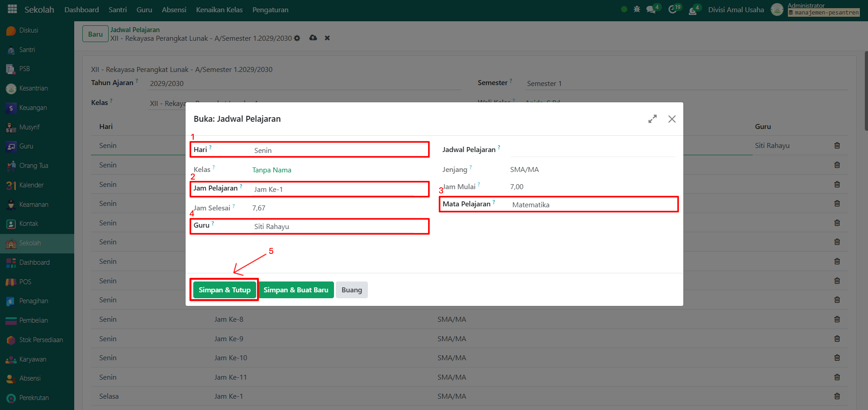
Task: Open the activities clock icon
Action: [672, 10]
